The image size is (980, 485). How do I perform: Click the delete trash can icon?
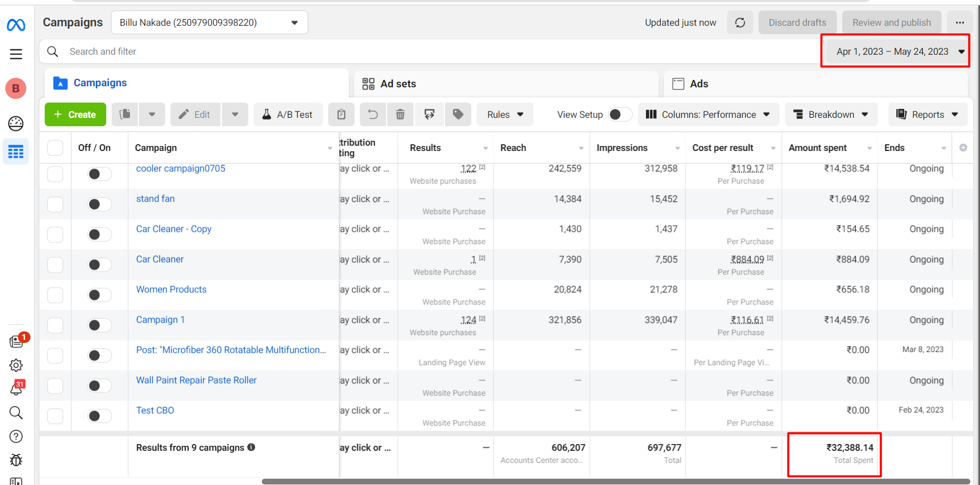[x=400, y=115]
